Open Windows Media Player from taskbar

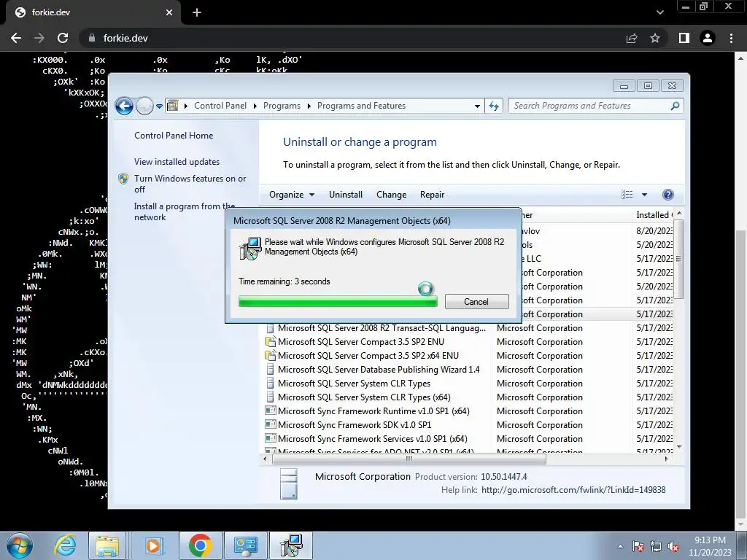coord(153,545)
